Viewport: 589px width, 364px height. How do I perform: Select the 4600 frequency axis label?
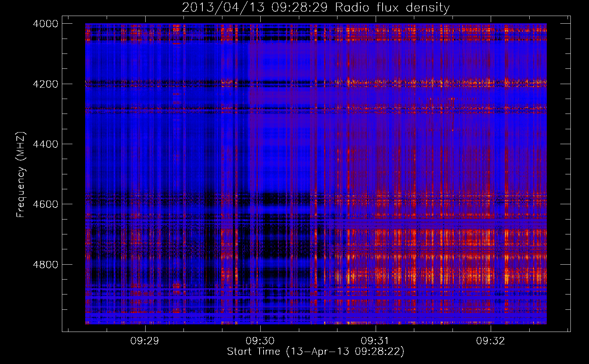point(46,204)
